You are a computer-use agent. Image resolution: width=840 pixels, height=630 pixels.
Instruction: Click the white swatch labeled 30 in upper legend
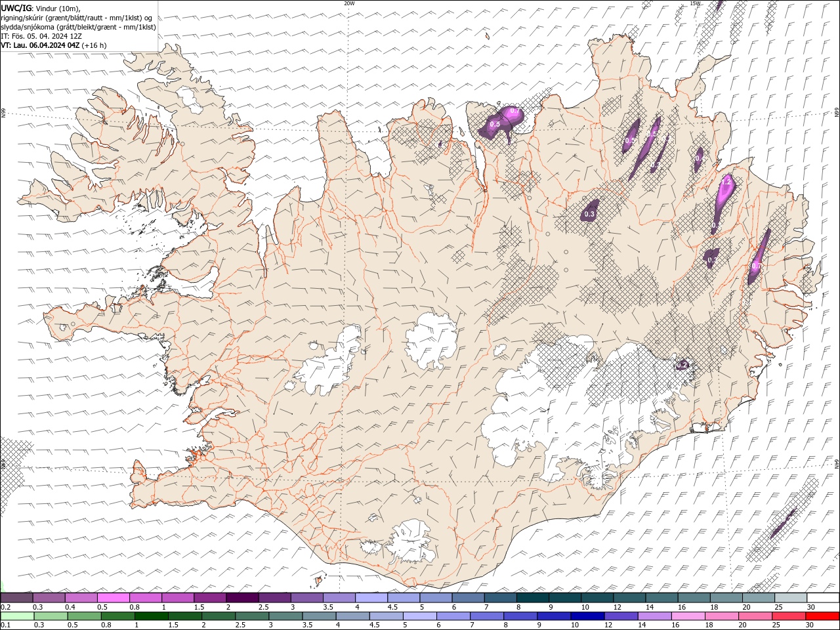824,598
